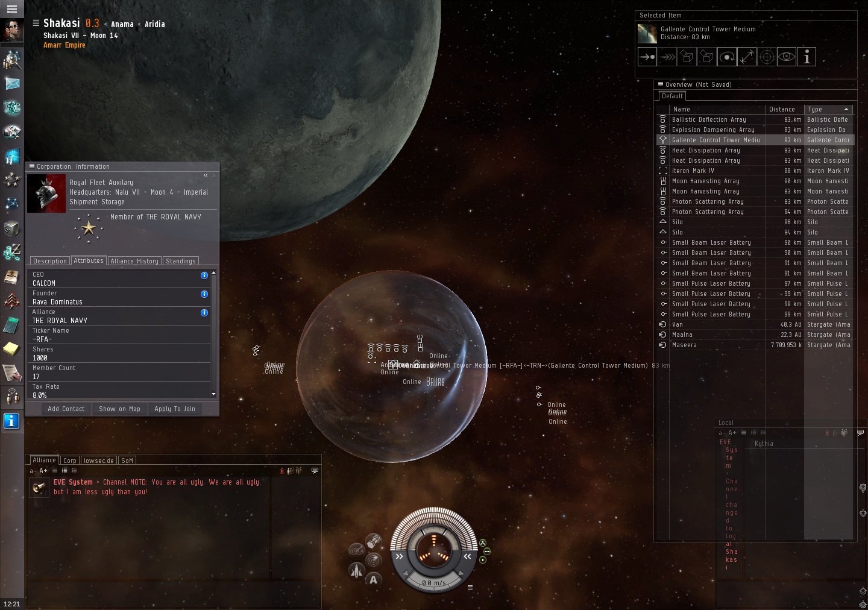Viewport: 868px width, 610px height.
Task: Open the SoM chat tab
Action: [x=127, y=461]
